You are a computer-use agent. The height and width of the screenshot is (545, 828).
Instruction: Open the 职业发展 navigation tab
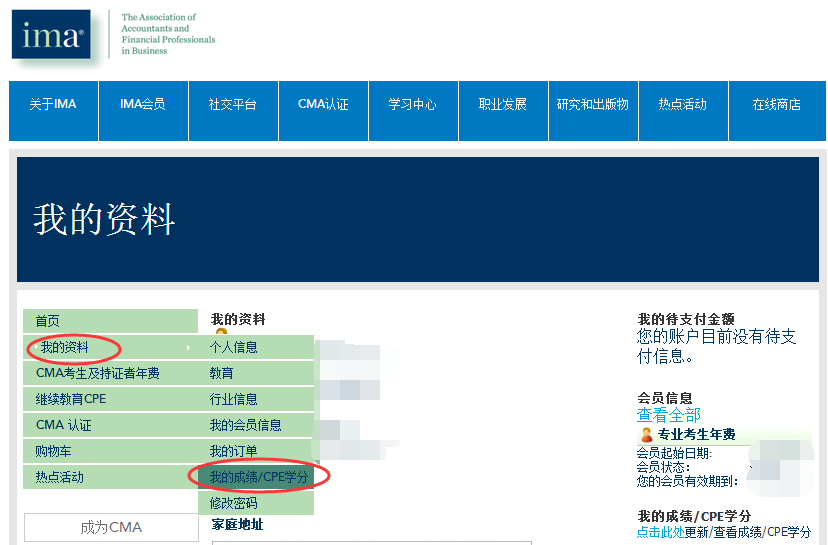coord(503,111)
